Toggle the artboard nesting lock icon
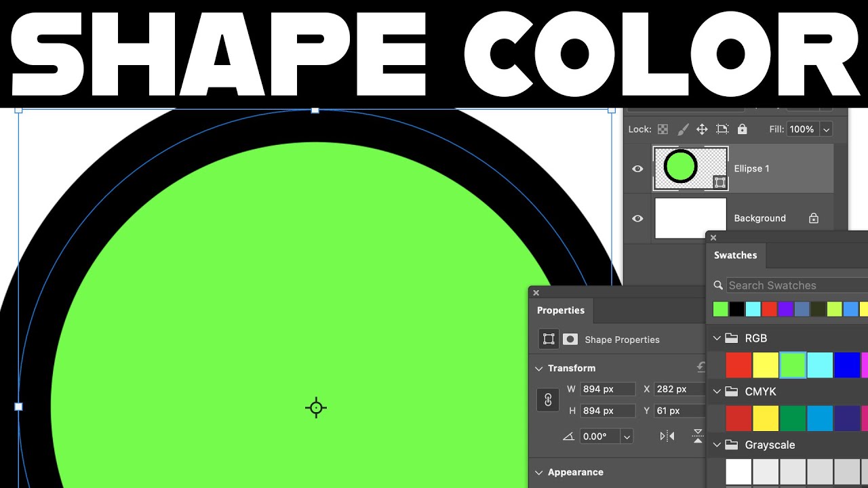 [722, 129]
